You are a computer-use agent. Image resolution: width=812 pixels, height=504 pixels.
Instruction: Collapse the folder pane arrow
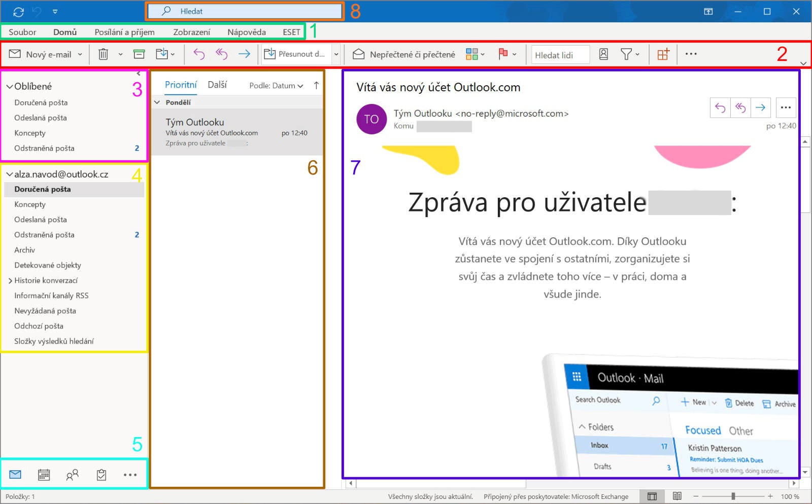tap(139, 74)
